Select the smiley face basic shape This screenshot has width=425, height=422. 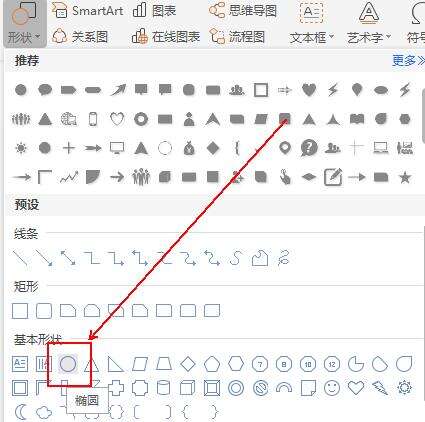332,388
